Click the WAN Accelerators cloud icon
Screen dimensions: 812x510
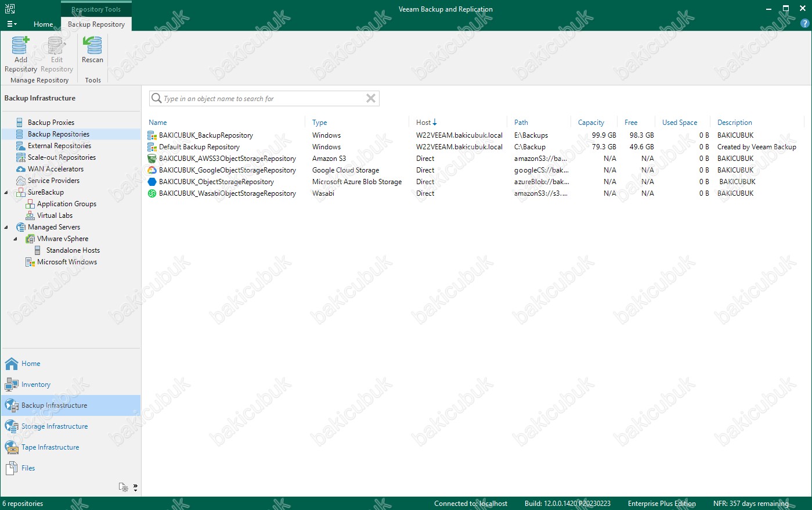21,169
